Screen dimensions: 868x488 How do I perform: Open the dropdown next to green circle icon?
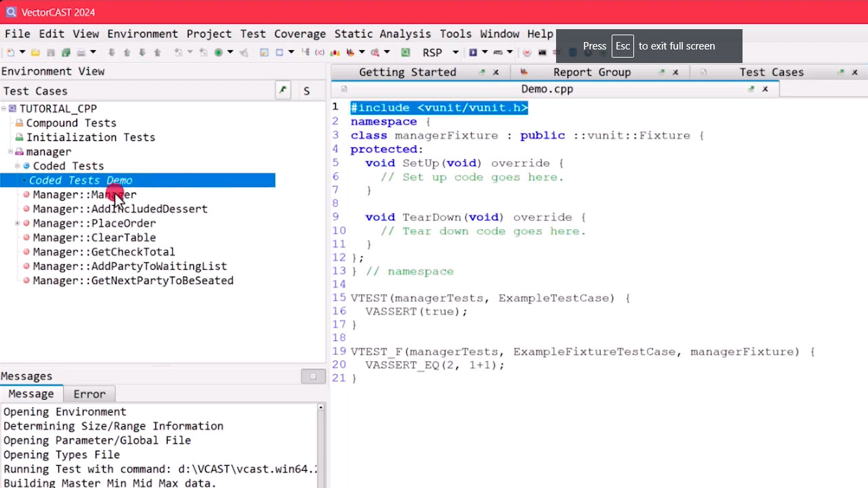pyautogui.click(x=231, y=53)
